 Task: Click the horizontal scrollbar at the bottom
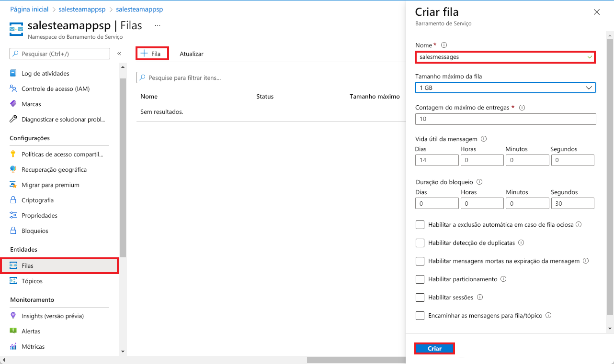pyautogui.click(x=355, y=360)
